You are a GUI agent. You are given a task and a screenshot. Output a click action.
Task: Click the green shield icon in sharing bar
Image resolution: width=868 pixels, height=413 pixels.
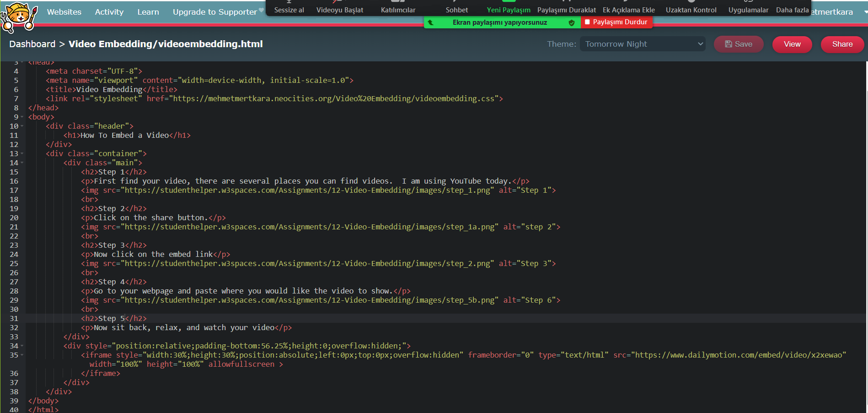coord(571,22)
